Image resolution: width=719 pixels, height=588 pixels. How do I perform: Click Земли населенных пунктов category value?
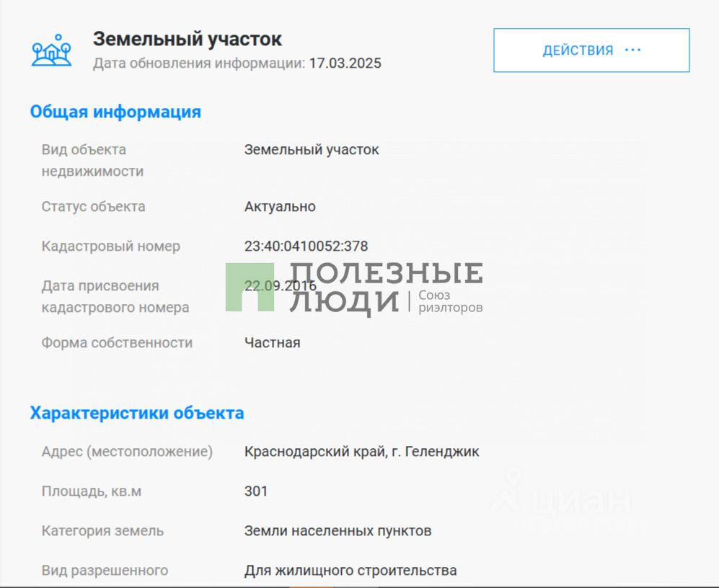pos(338,530)
